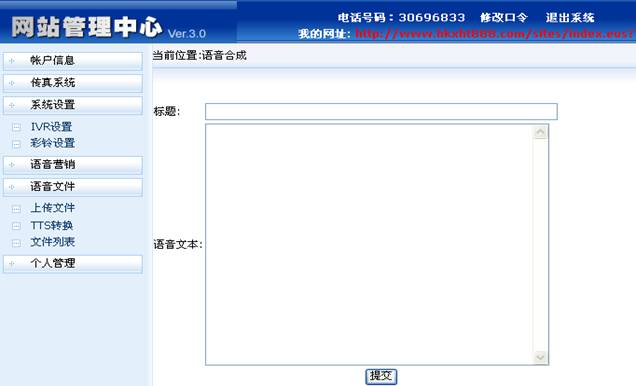Open the TTS转换 page link

click(52, 225)
